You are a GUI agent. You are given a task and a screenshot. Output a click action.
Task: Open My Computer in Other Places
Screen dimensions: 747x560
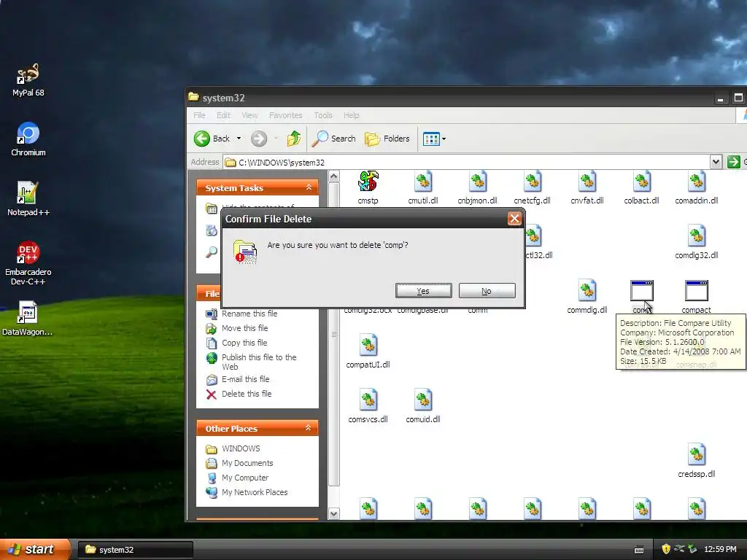[245, 478]
